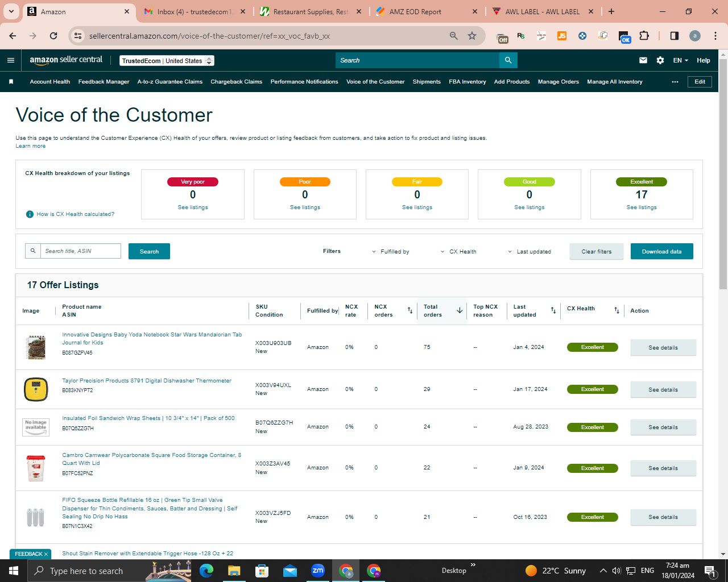See listings under Excellent CX health
728x582 pixels.
point(642,207)
